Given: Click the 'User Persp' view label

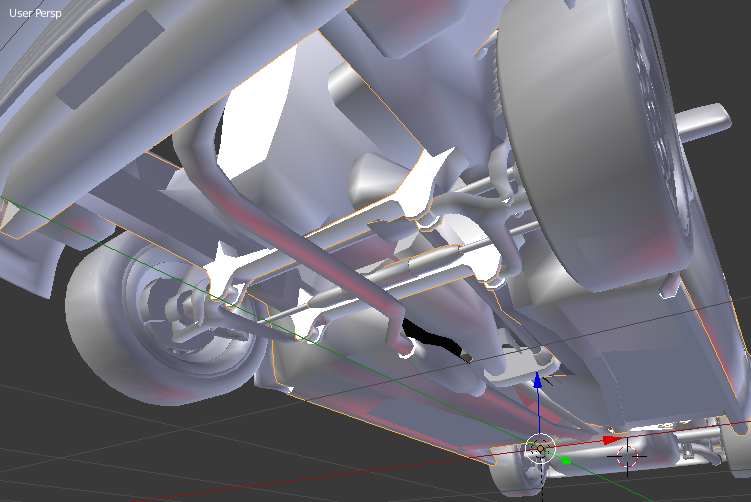Looking at the screenshot, I should point(35,13).
